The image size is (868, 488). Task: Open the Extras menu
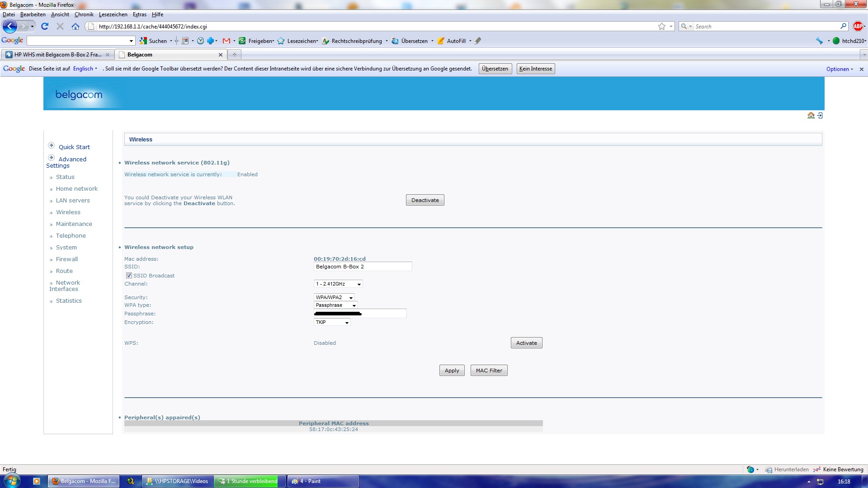point(139,14)
